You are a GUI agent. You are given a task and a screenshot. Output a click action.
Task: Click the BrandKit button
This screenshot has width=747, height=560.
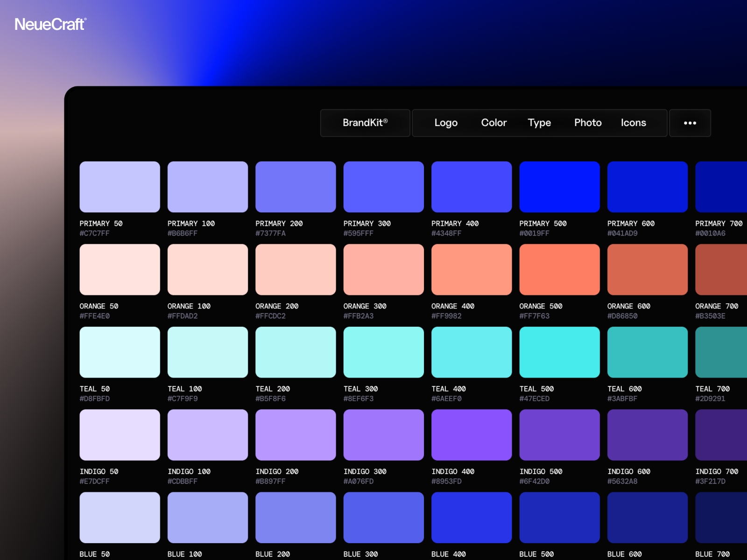click(365, 123)
